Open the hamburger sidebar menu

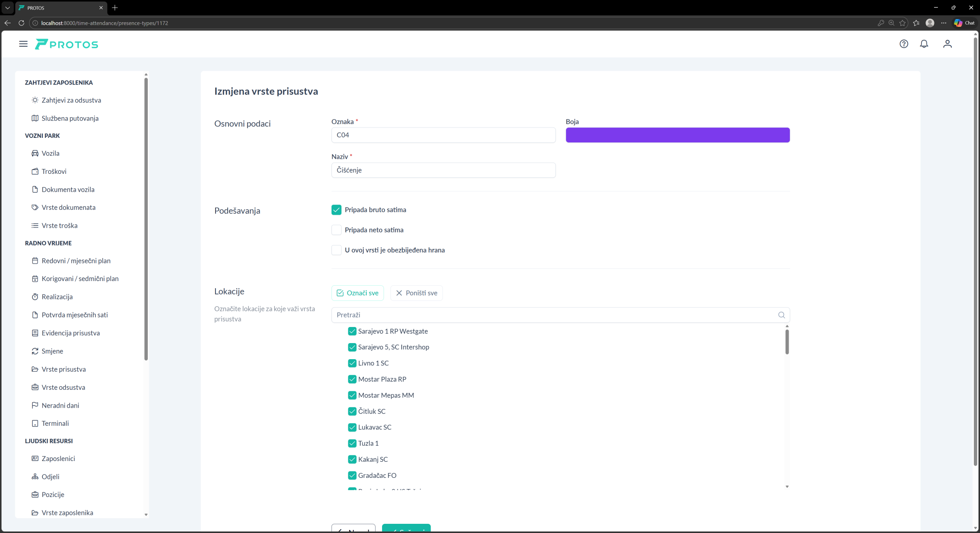coord(23,44)
